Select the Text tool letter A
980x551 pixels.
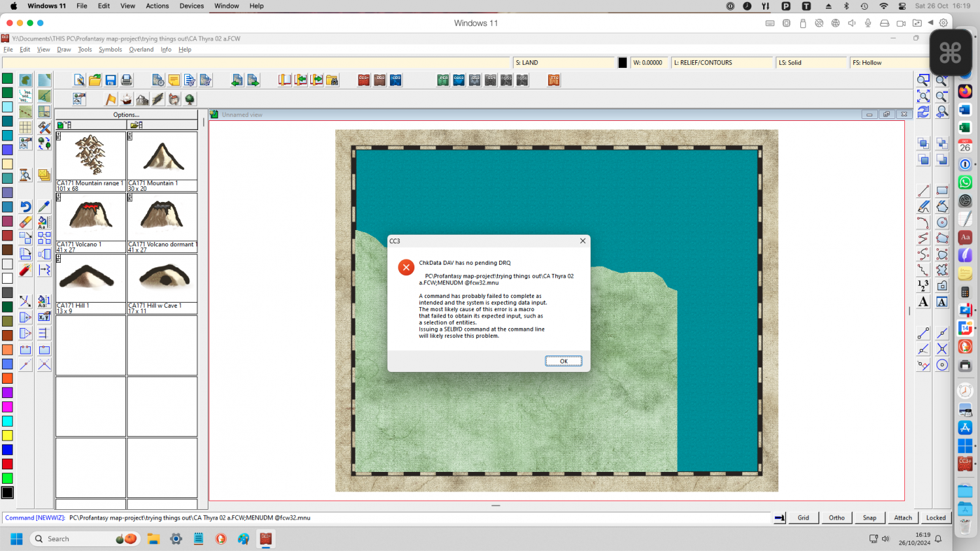923,301
